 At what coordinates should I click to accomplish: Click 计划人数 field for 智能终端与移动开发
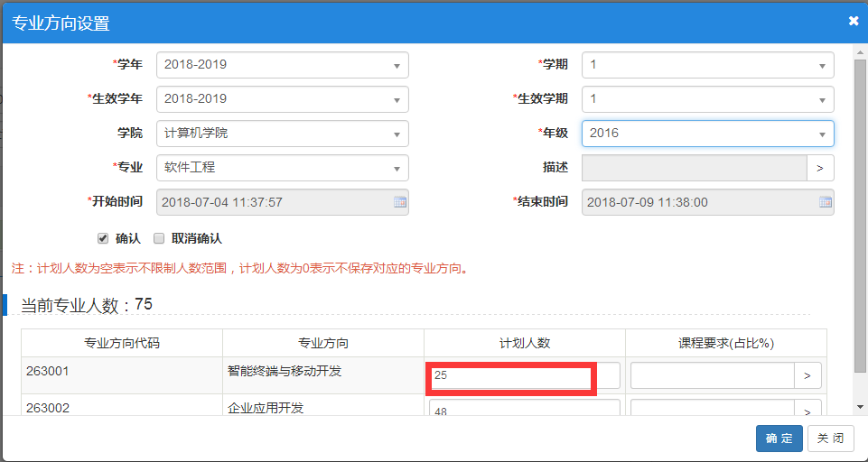click(524, 375)
